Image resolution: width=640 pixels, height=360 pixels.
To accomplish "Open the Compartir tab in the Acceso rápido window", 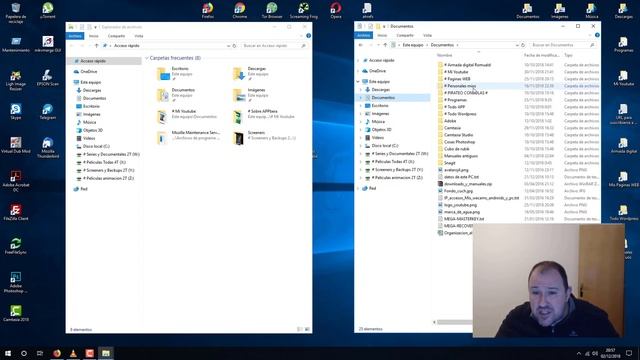I will pos(116,36).
